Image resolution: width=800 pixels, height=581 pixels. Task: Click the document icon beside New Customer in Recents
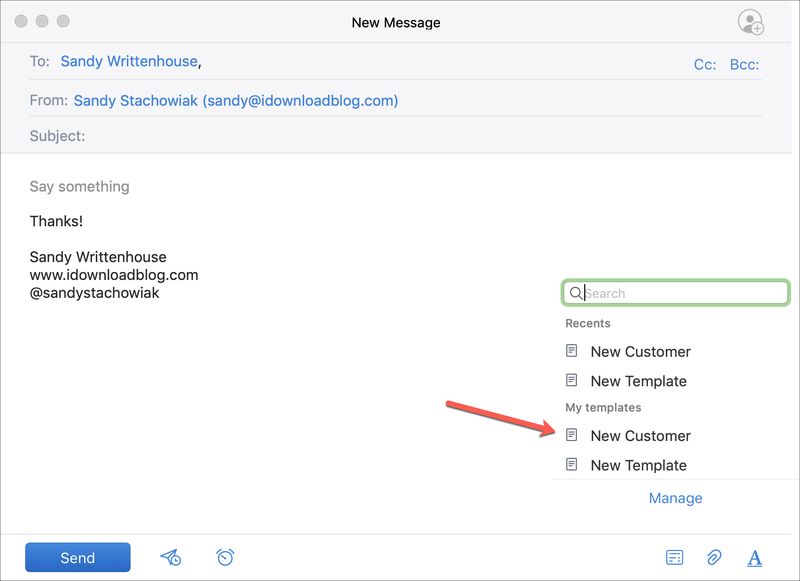click(x=571, y=351)
